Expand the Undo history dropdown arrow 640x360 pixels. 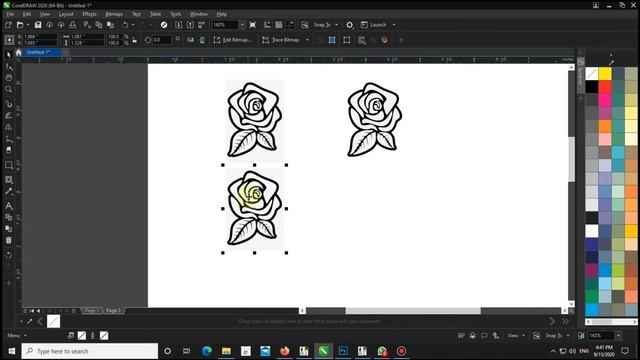click(x=133, y=25)
